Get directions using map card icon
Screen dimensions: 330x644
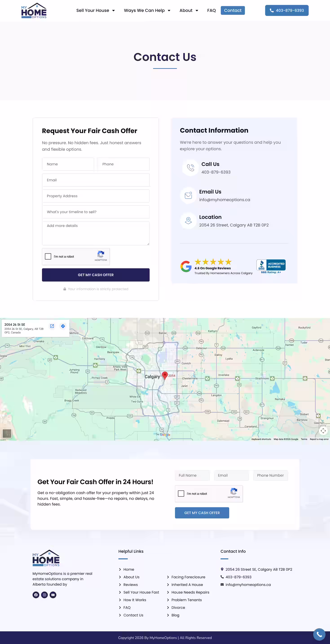(63, 326)
